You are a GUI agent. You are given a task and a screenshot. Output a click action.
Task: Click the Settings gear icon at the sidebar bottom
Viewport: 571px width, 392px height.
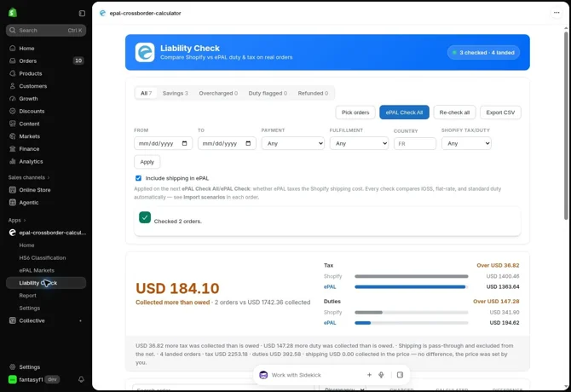point(13,367)
